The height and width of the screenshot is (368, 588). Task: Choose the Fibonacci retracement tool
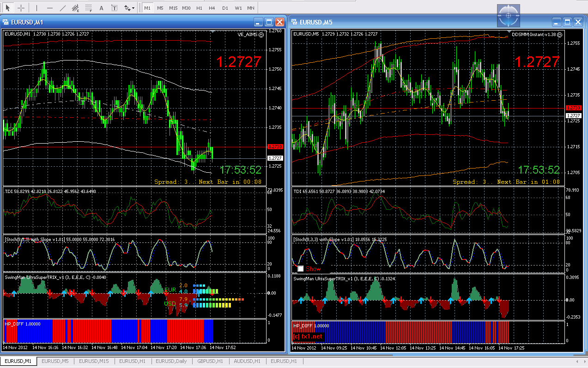pos(88,8)
